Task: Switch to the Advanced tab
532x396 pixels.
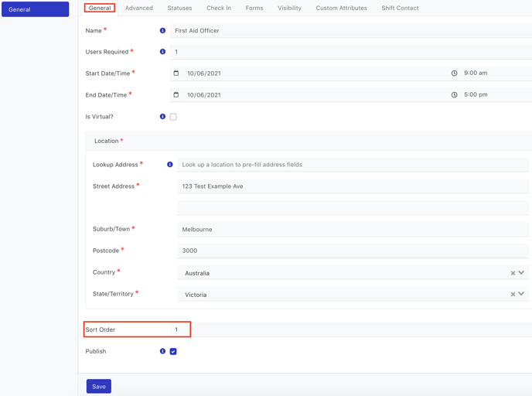Action: point(138,8)
